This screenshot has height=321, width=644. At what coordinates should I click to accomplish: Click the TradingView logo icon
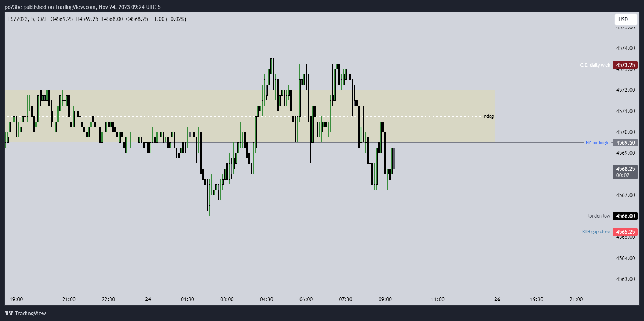coord(9,313)
